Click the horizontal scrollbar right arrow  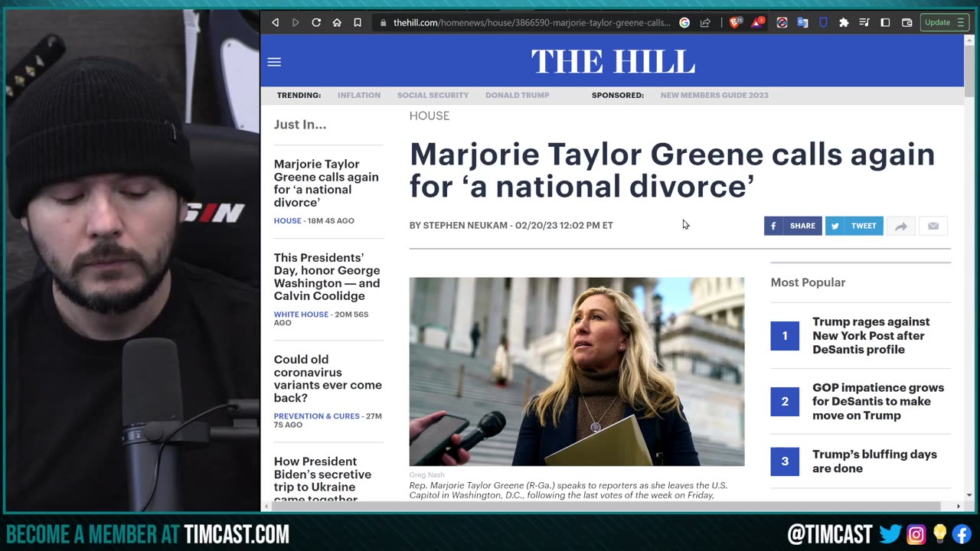pyautogui.click(x=958, y=507)
